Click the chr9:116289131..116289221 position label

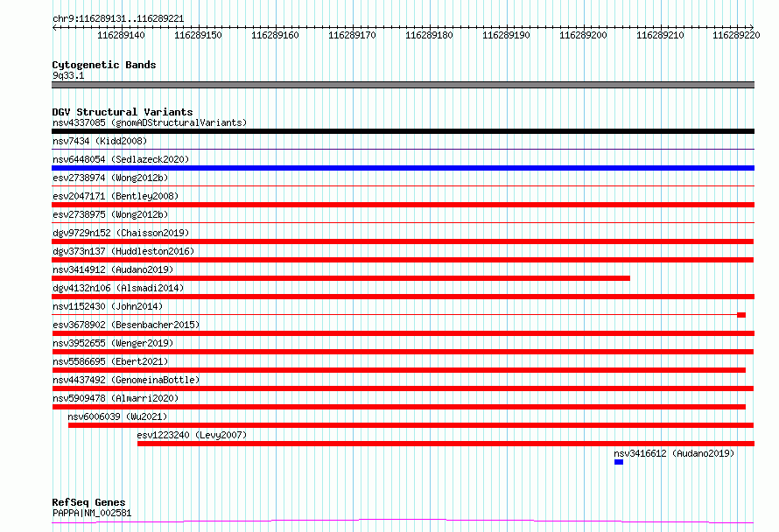[118, 19]
